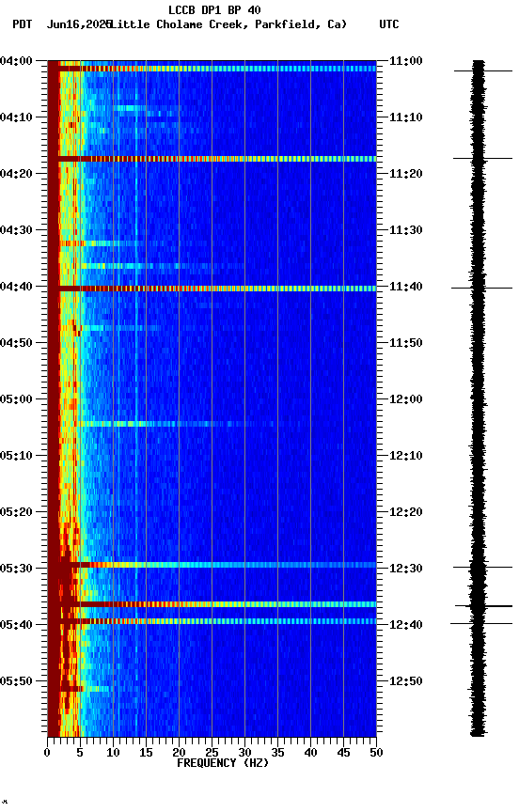This screenshot has height=812, width=519.
Task: Click the 20 Hz frequency axis label
Action: point(179,753)
